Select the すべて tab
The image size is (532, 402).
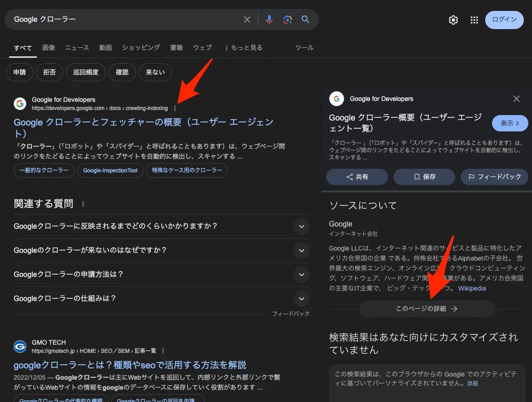pyautogui.click(x=23, y=48)
